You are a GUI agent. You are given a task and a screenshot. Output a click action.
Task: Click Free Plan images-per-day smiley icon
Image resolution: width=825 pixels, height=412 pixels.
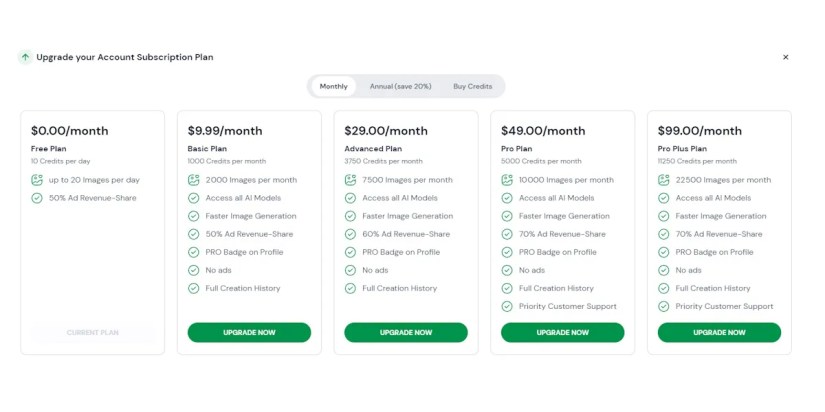(x=37, y=180)
